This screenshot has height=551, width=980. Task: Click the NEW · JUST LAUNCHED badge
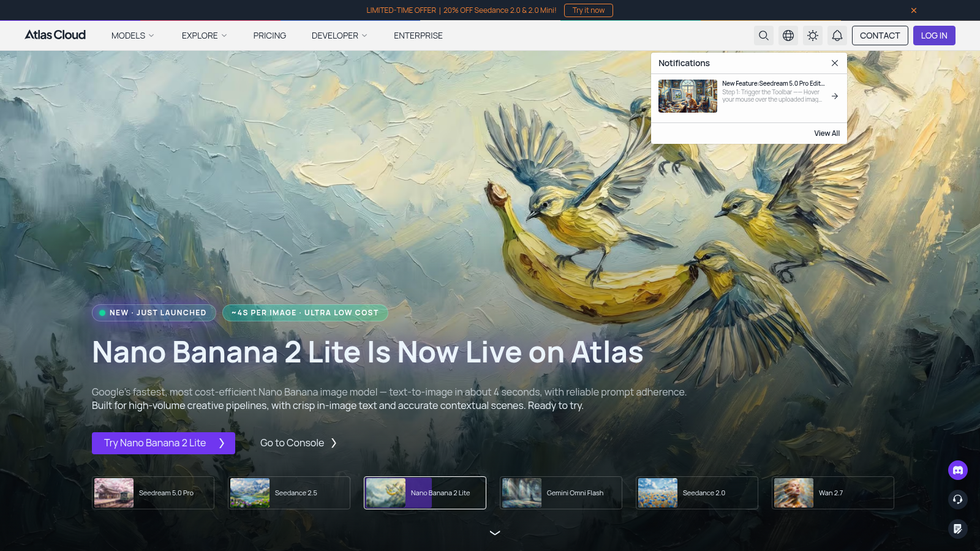[x=154, y=313]
